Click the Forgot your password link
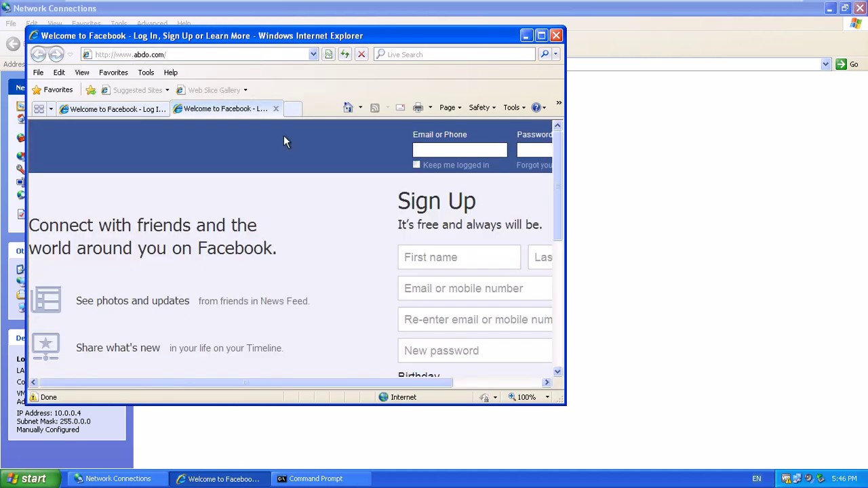This screenshot has width=868, height=488. [x=534, y=165]
